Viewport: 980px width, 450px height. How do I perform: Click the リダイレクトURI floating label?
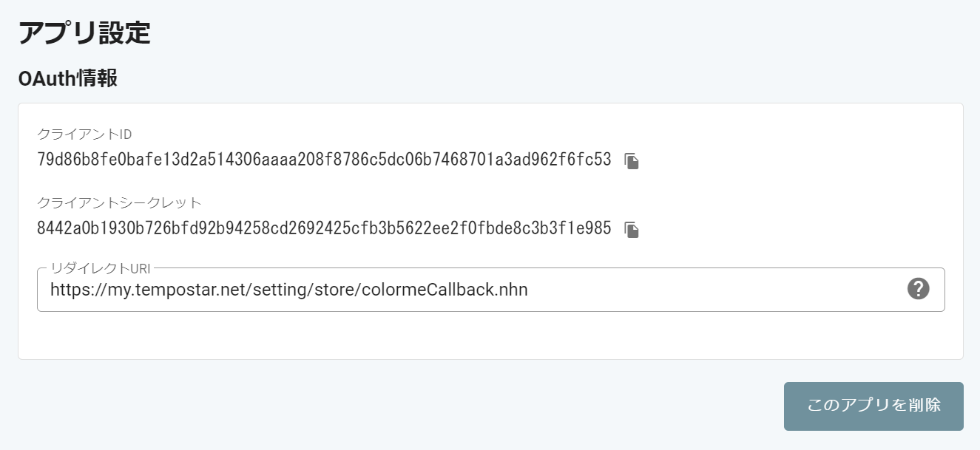click(x=100, y=268)
